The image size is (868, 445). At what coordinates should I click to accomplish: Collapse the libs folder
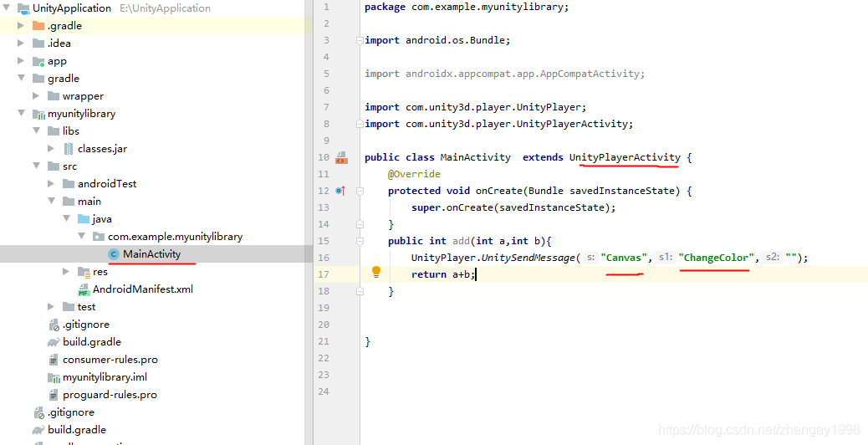point(36,131)
